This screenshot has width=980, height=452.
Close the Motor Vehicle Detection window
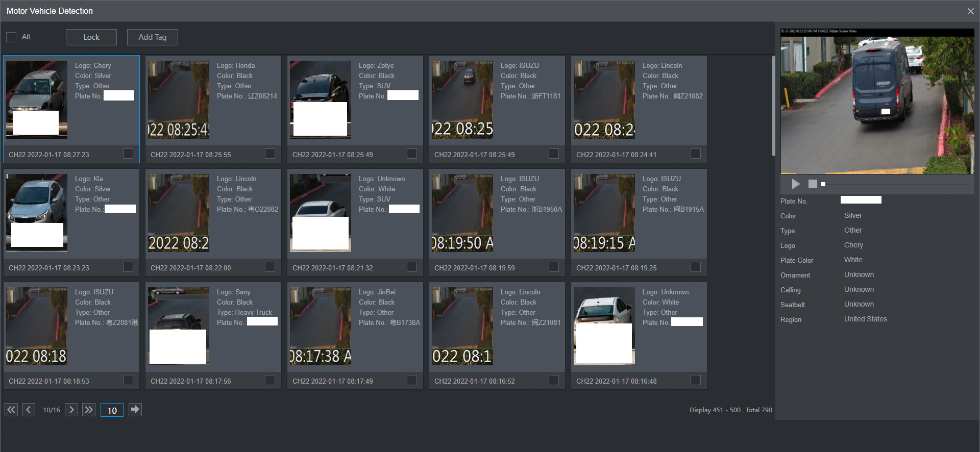[970, 11]
